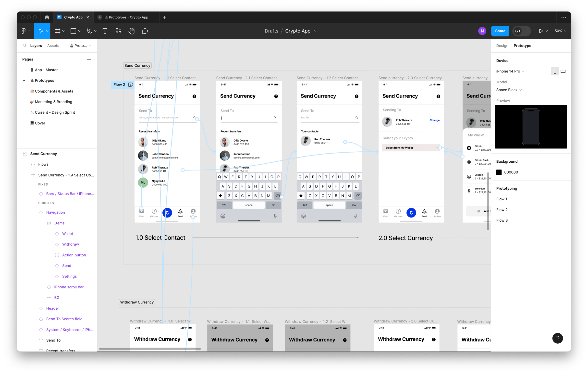Switch to the Design tab

[x=502, y=46]
